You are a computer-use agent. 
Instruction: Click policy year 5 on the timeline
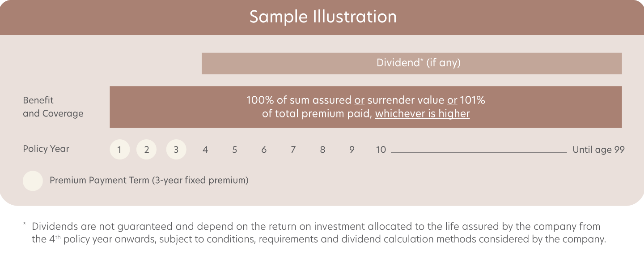234,150
